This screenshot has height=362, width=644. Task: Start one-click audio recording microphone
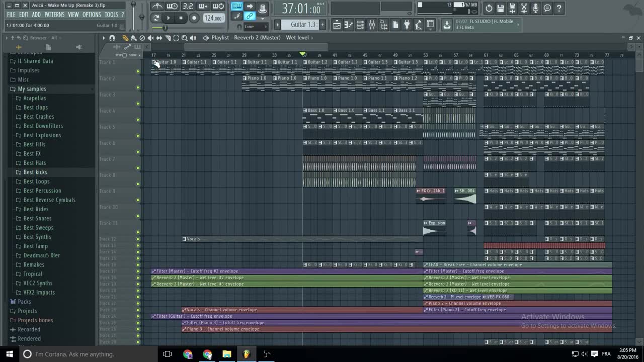[535, 8]
